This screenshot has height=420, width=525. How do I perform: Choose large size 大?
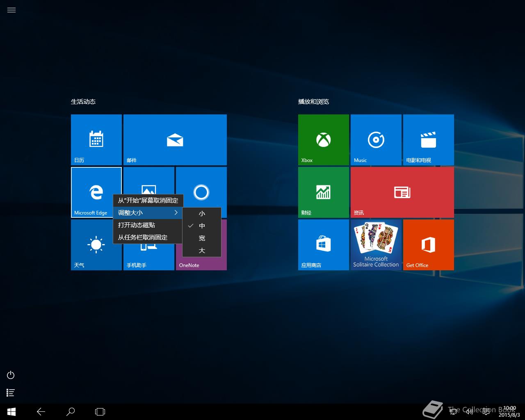(x=202, y=251)
